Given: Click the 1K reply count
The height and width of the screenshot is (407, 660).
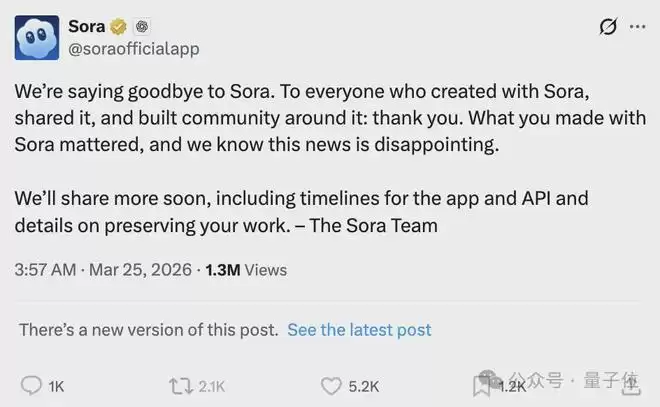Looking at the screenshot, I should 56,386.
